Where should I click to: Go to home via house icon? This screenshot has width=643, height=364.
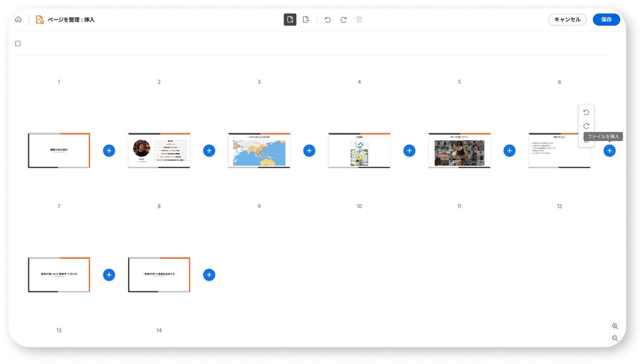click(x=18, y=19)
